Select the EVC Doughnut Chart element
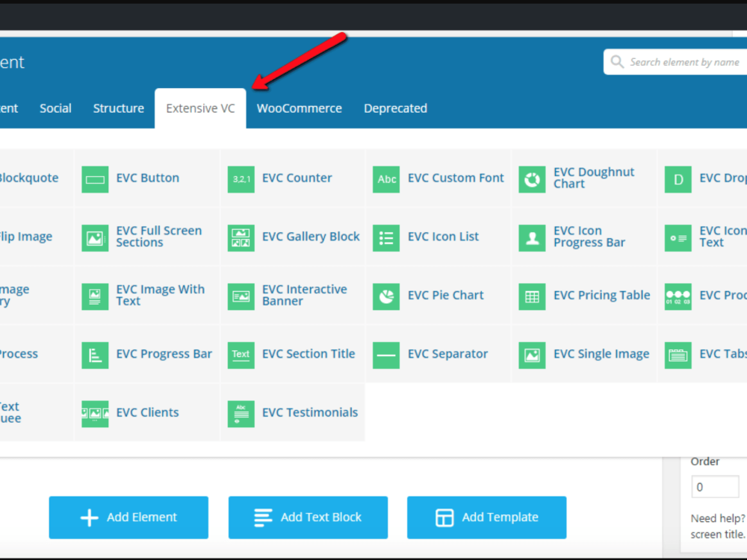This screenshot has width=747, height=560. pos(583,178)
